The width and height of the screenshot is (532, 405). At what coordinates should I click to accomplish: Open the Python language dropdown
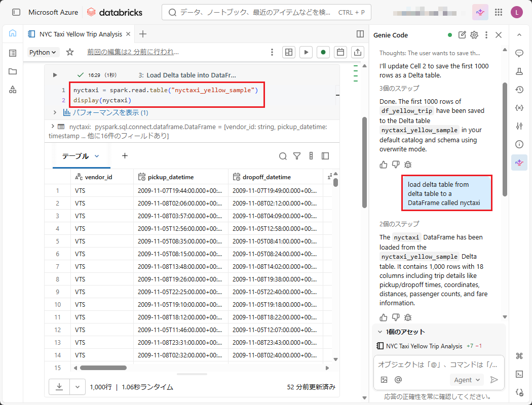tap(43, 52)
